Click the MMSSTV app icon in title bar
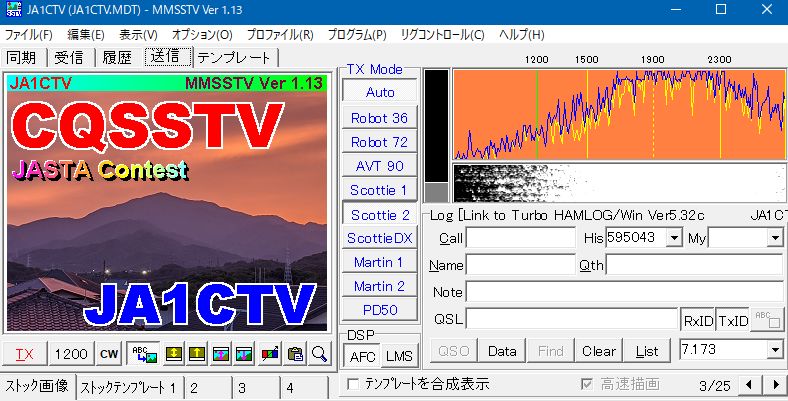The image size is (788, 401). [x=14, y=10]
